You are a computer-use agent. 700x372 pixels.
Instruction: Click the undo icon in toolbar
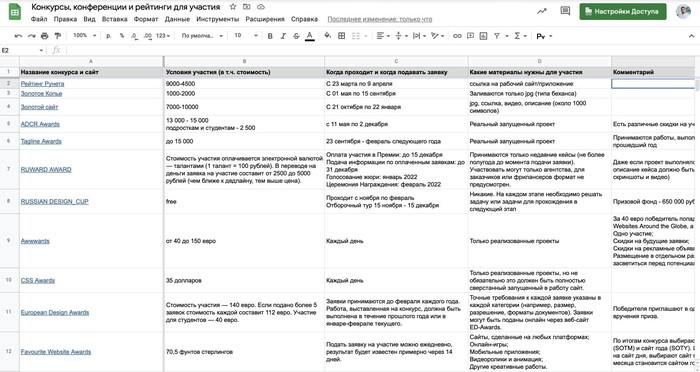(18, 36)
